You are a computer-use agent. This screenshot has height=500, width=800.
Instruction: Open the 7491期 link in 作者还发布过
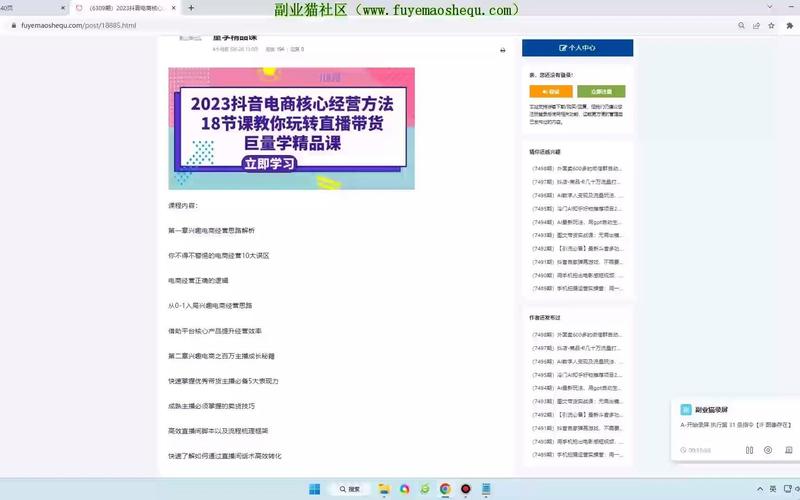[577, 428]
